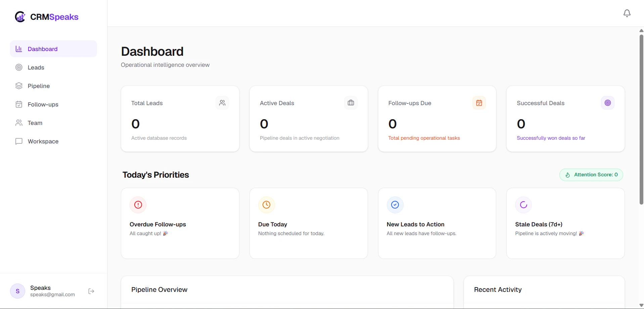644x309 pixels.
Task: Click the Active Deals card title
Action: point(277,103)
